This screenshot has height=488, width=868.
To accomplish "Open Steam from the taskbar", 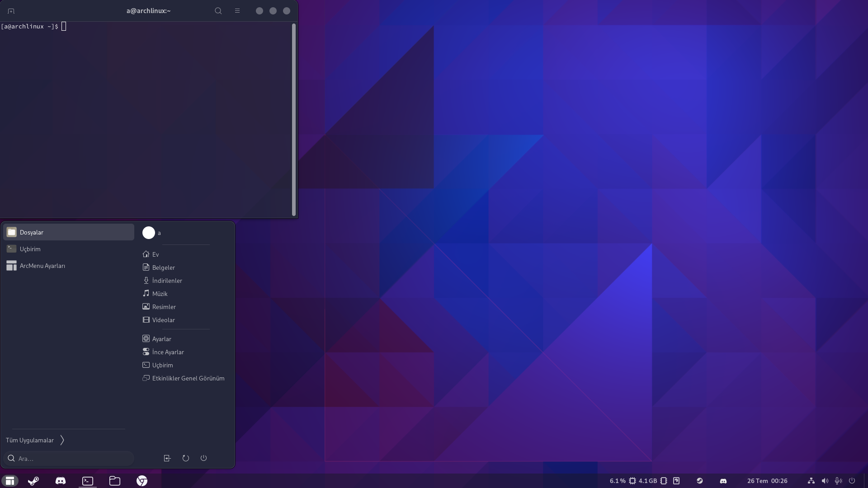I will click(33, 481).
